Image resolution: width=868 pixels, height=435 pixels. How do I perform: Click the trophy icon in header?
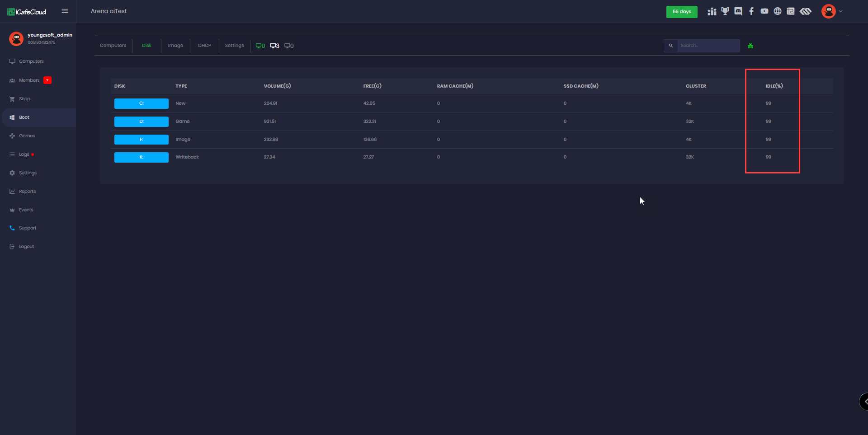coord(725,11)
